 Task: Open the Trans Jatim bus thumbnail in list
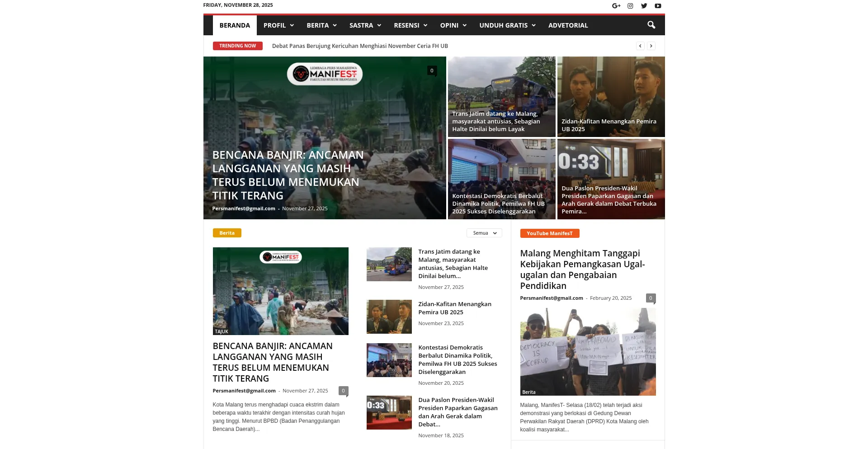[x=389, y=264]
